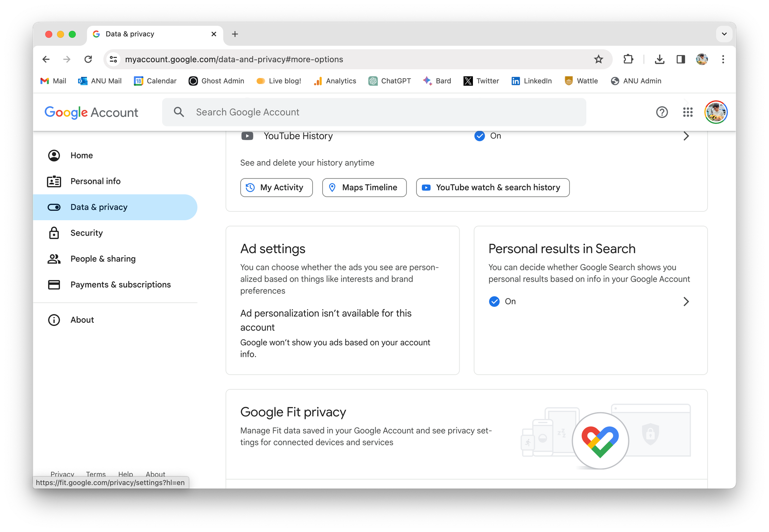
Task: Click Search Google Account field
Action: (374, 112)
